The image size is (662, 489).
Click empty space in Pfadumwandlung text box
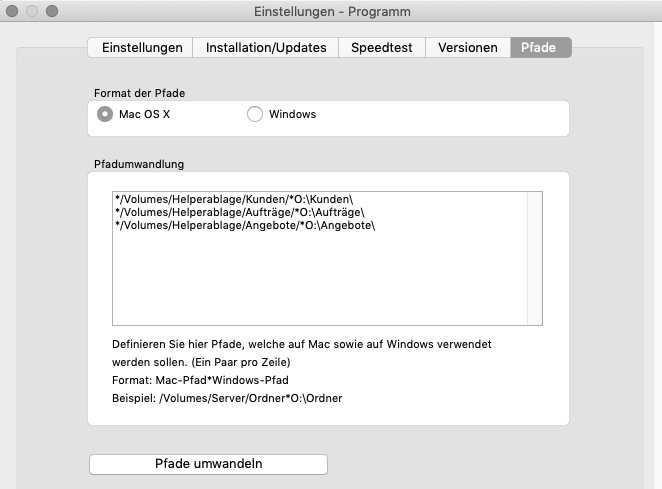click(x=320, y=280)
